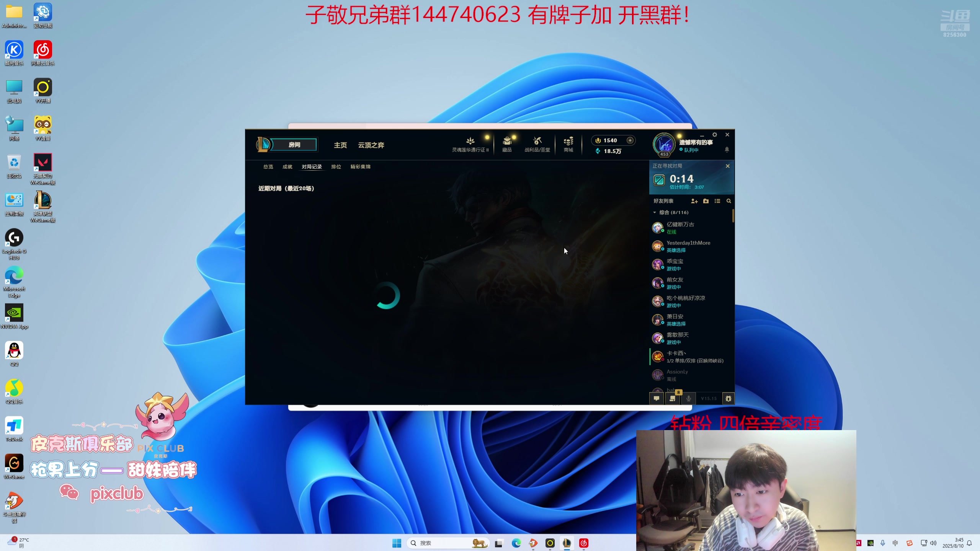
Task: Open friend Yesterday1thMore
Action: [x=691, y=246]
